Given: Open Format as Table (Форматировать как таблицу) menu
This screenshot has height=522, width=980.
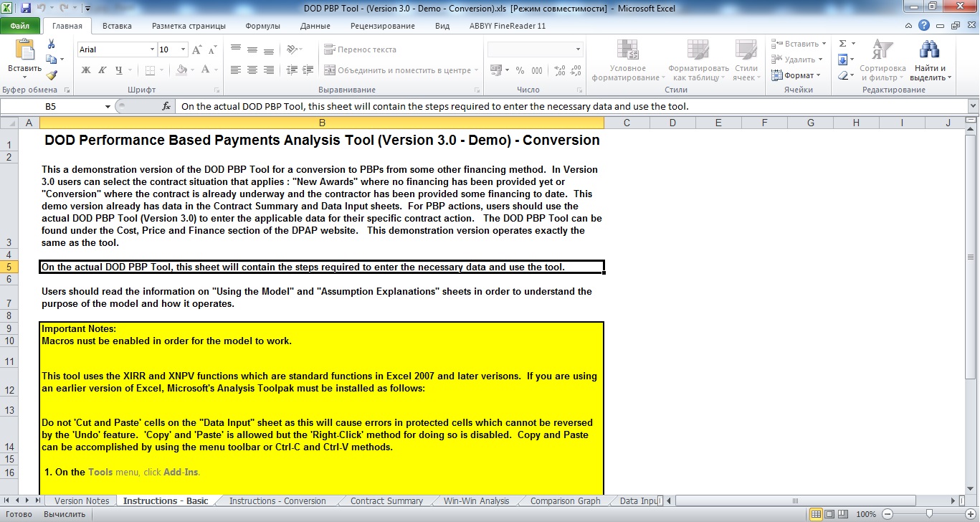Looking at the screenshot, I should (698, 60).
